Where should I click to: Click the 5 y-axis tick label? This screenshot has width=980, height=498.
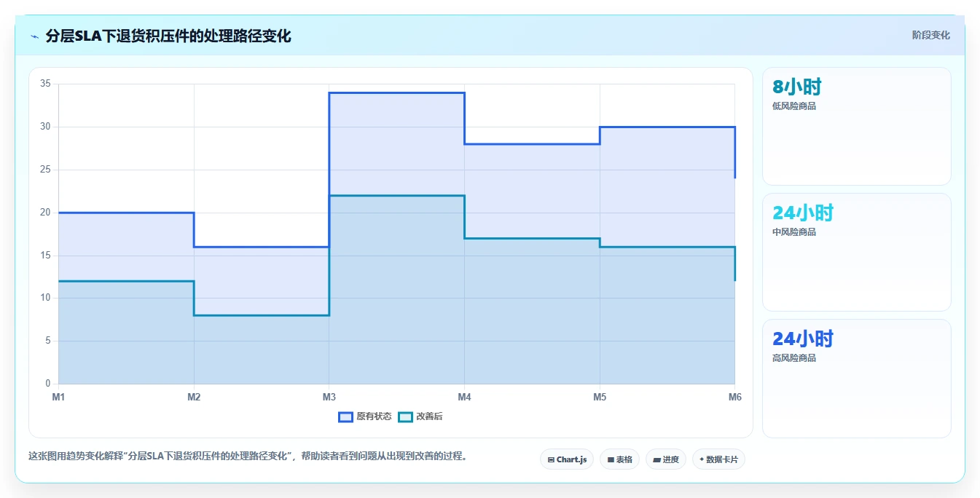(x=48, y=341)
